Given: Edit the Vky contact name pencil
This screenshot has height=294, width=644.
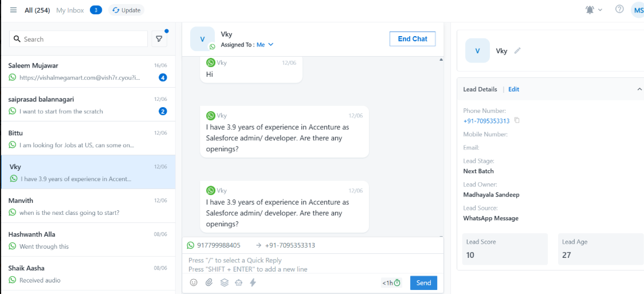Looking at the screenshot, I should point(517,50).
